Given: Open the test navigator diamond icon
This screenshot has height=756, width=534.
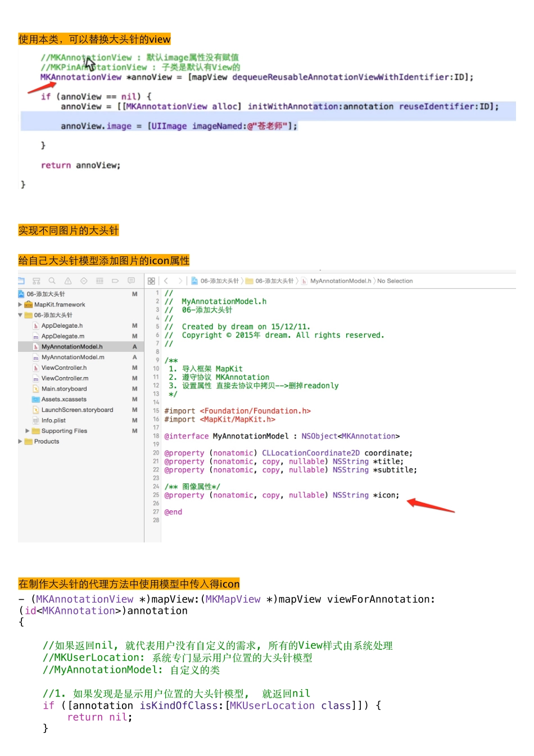Looking at the screenshot, I should 84,280.
